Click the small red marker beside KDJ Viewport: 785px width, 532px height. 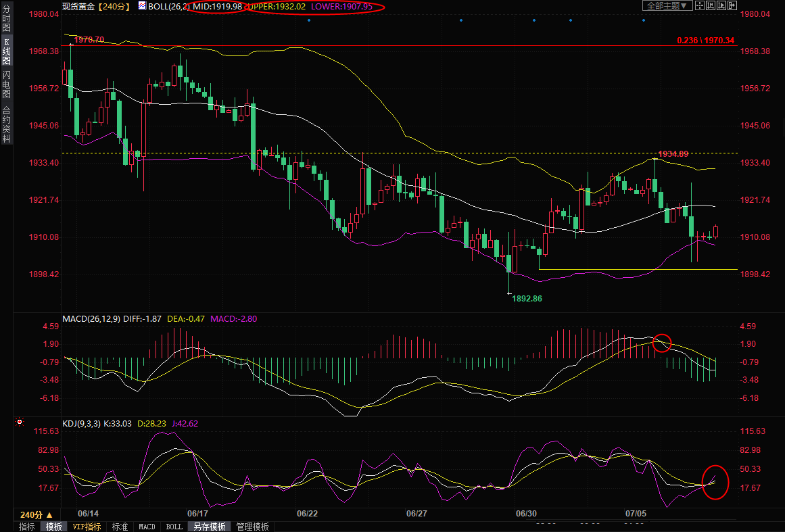click(x=20, y=422)
